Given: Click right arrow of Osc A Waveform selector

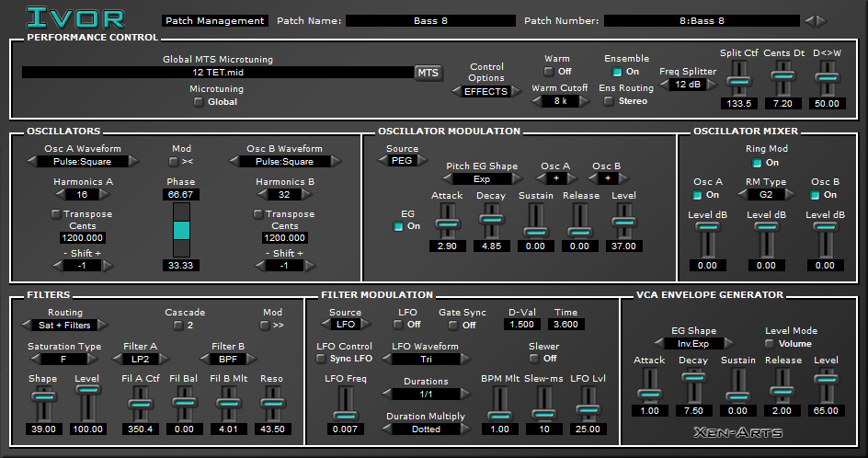Looking at the screenshot, I should coord(133,162).
